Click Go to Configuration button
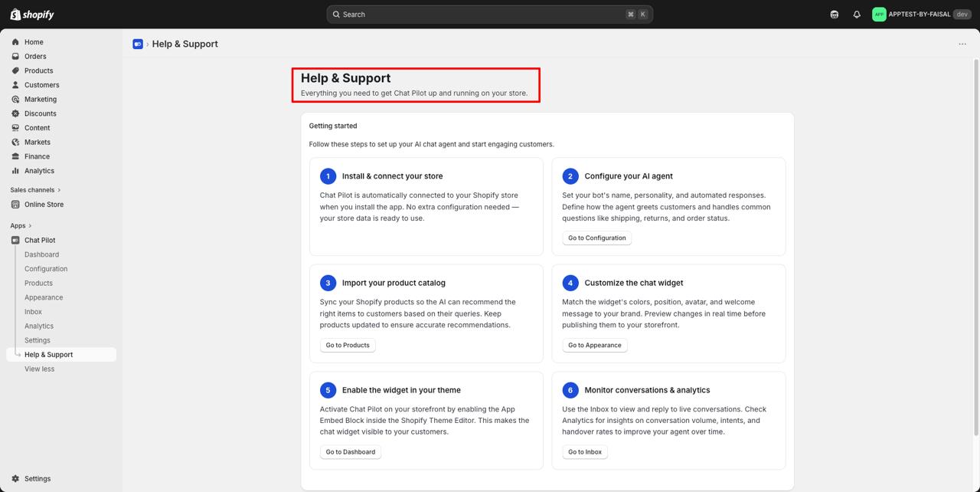The image size is (980, 492). point(597,238)
